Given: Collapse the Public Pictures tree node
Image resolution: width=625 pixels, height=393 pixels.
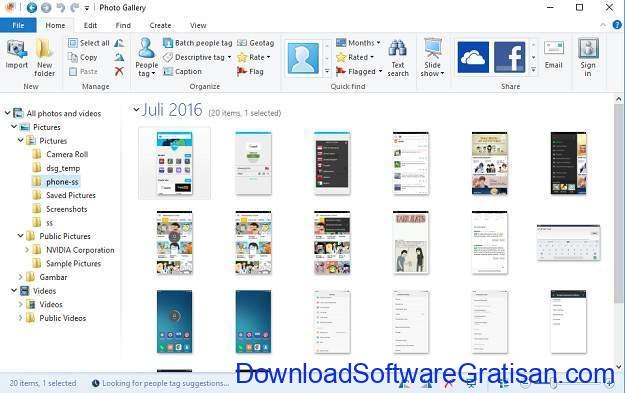Looking at the screenshot, I should coord(20,236).
